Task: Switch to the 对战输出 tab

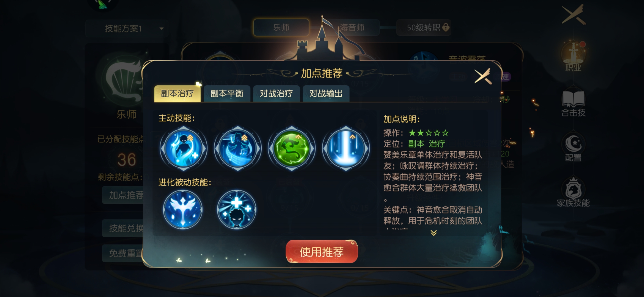Action: (x=326, y=94)
